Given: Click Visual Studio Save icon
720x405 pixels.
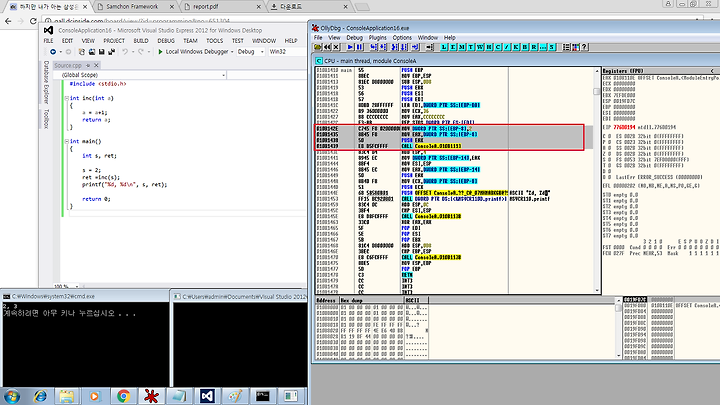Looking at the screenshot, I should (101, 52).
